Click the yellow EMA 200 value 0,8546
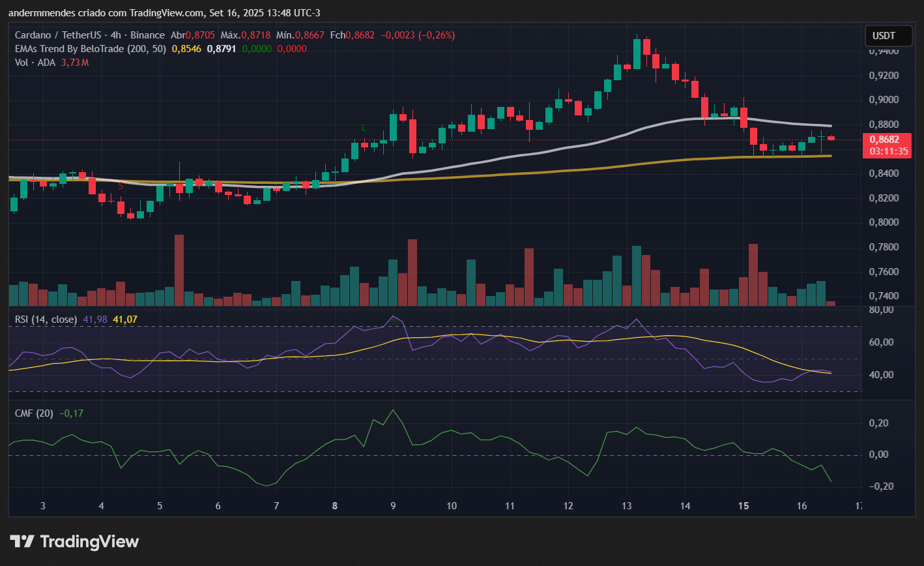Viewport: 924px width, 566px height. point(187,48)
